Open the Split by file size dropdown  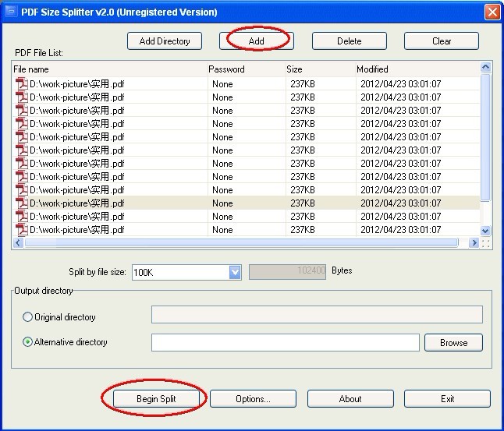coord(236,272)
